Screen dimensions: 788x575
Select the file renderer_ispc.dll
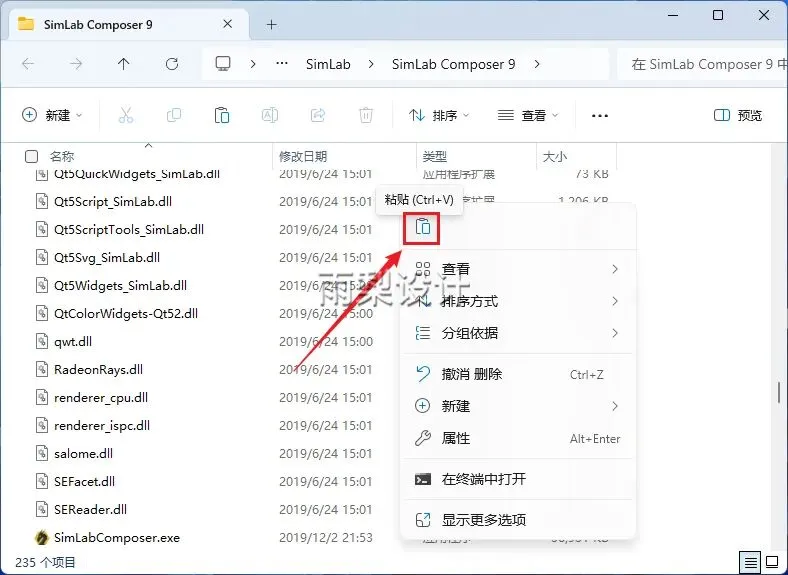(x=102, y=426)
